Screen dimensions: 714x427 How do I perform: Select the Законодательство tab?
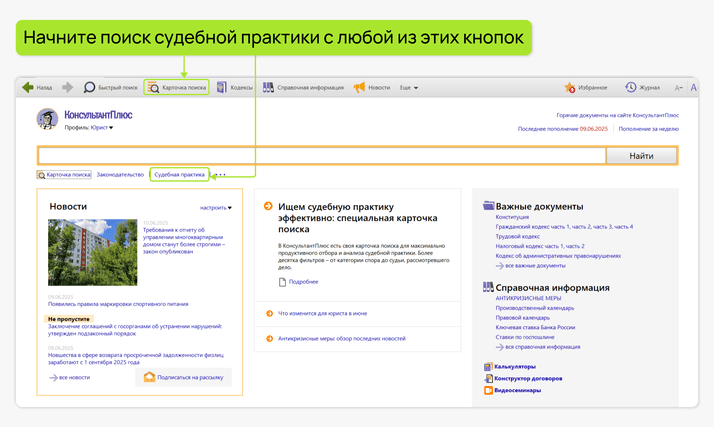[120, 174]
